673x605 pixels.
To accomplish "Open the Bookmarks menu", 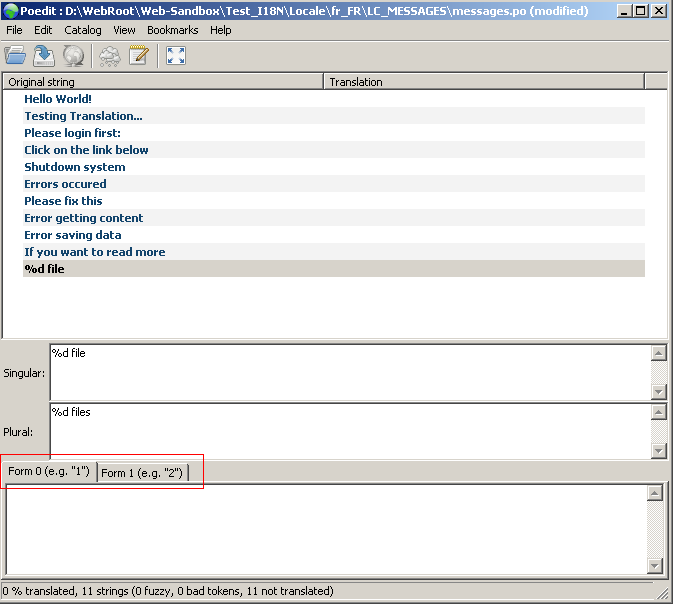I will (x=172, y=30).
